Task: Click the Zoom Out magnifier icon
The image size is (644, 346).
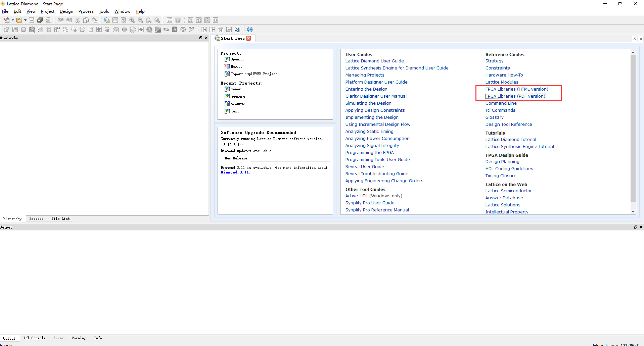Action: click(x=140, y=20)
